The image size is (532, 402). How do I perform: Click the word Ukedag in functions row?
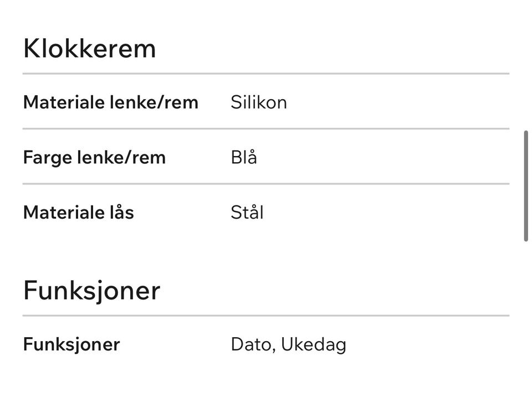pyautogui.click(x=314, y=345)
